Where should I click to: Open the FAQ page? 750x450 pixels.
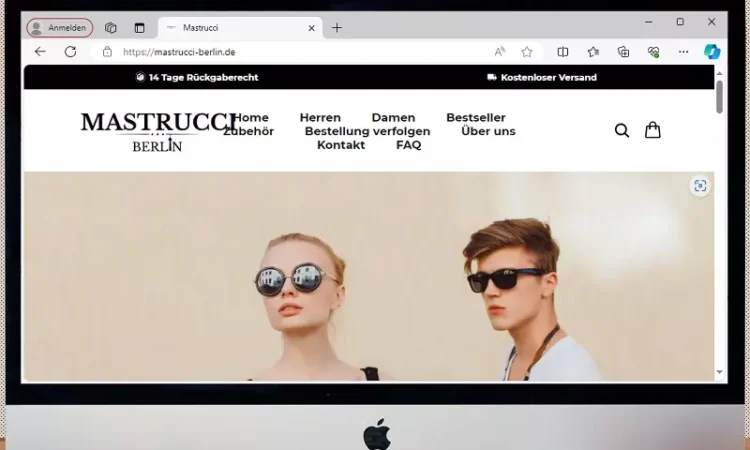408,145
